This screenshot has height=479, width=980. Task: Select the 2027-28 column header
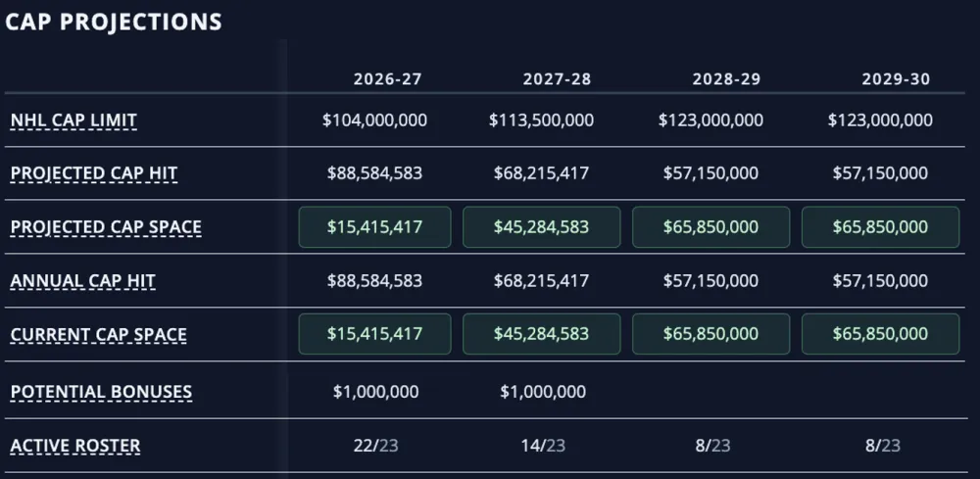tap(557, 79)
